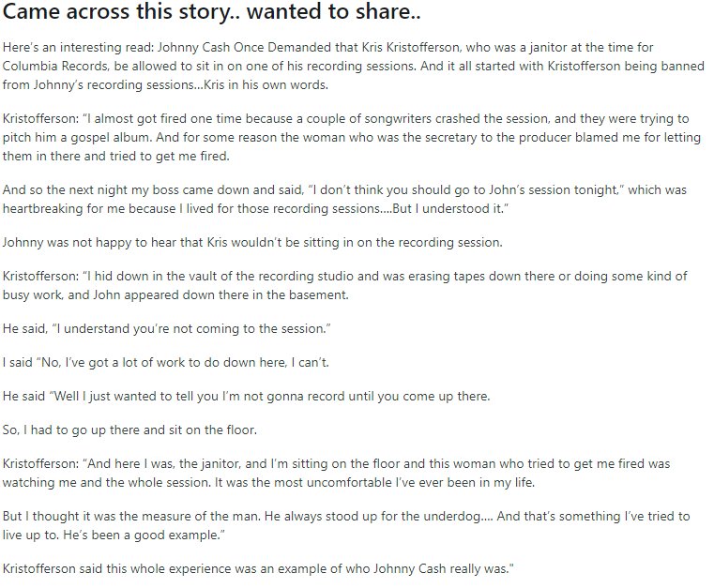Image resolution: width=714 pixels, height=588 pixels.
Task: Click the line 'I'm not gonna record until'
Action: (x=246, y=396)
